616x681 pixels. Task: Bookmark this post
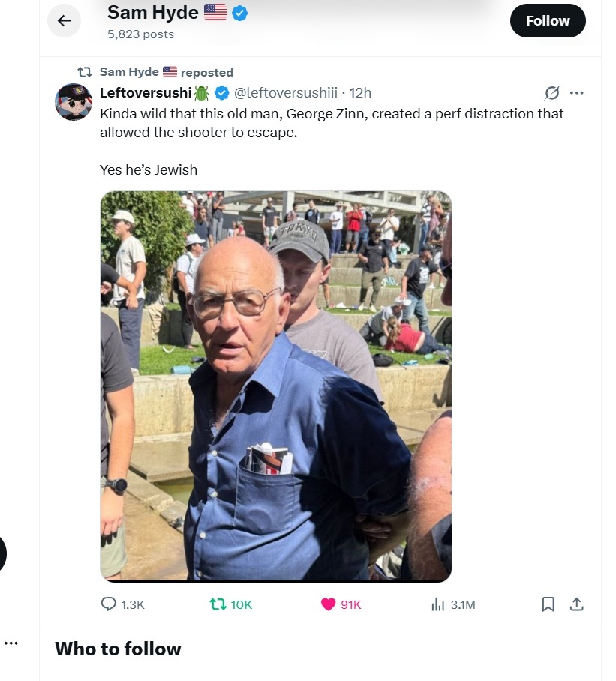tap(548, 604)
